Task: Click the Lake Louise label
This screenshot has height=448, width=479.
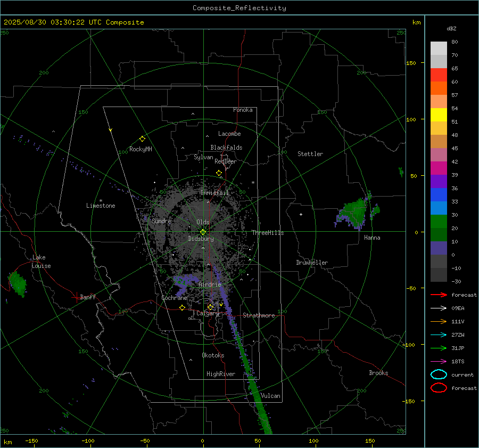Action: (x=41, y=262)
